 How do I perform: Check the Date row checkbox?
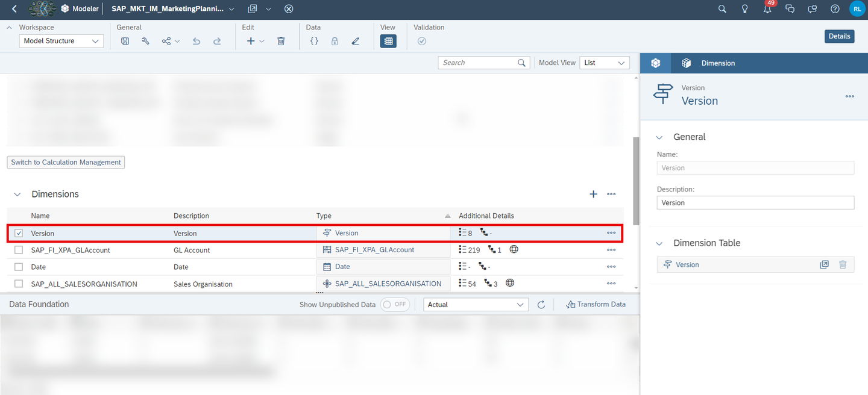click(x=19, y=267)
